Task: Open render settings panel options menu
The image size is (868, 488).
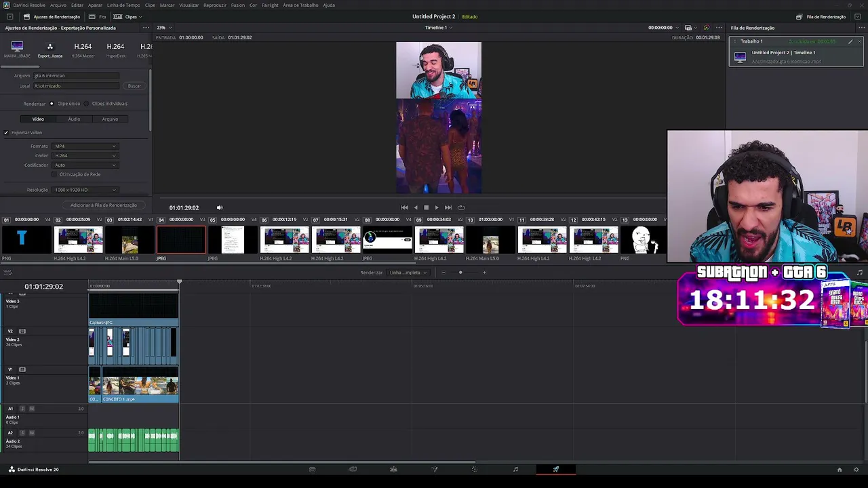Action: [x=146, y=28]
